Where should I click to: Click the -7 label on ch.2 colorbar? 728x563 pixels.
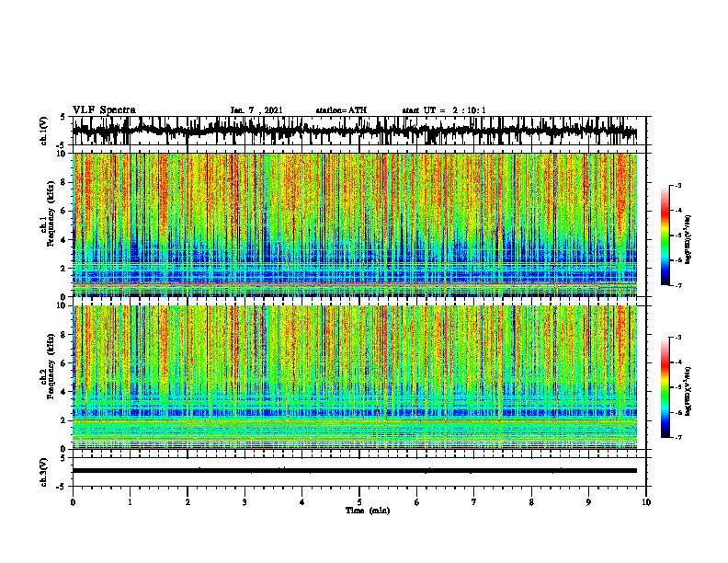[x=677, y=437]
